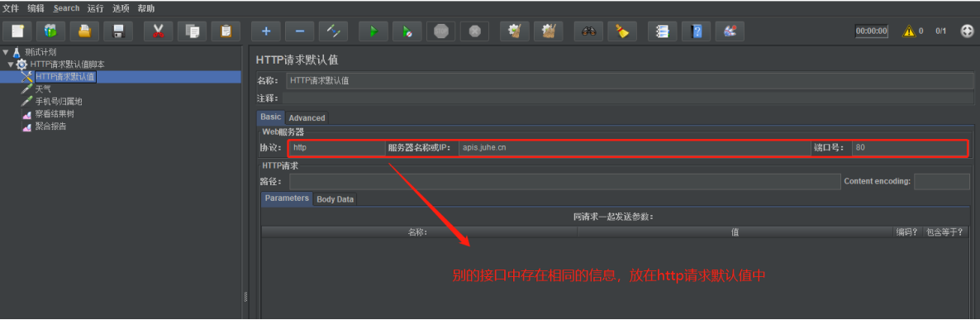The image size is (980, 320).
Task: Collapse the HTTP请求默认值脚本 node arrow
Action: (11, 64)
